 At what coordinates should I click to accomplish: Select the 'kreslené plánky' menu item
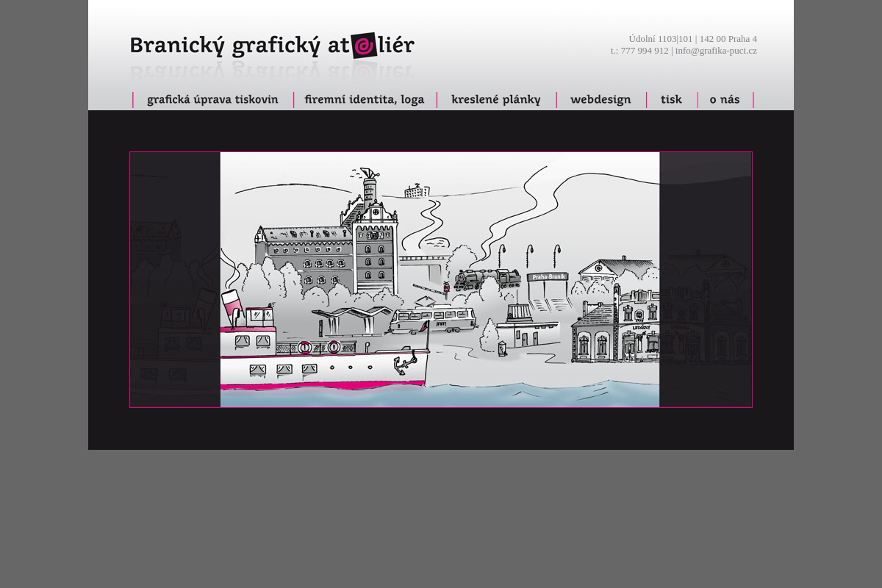(496, 99)
